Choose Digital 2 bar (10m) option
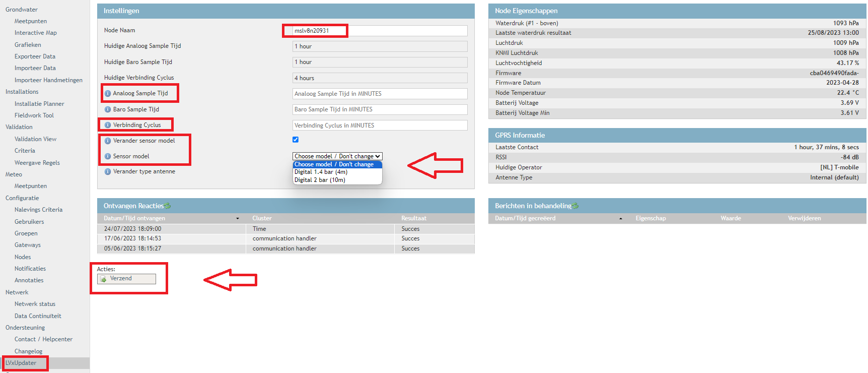This screenshot has height=373, width=868. tap(320, 180)
